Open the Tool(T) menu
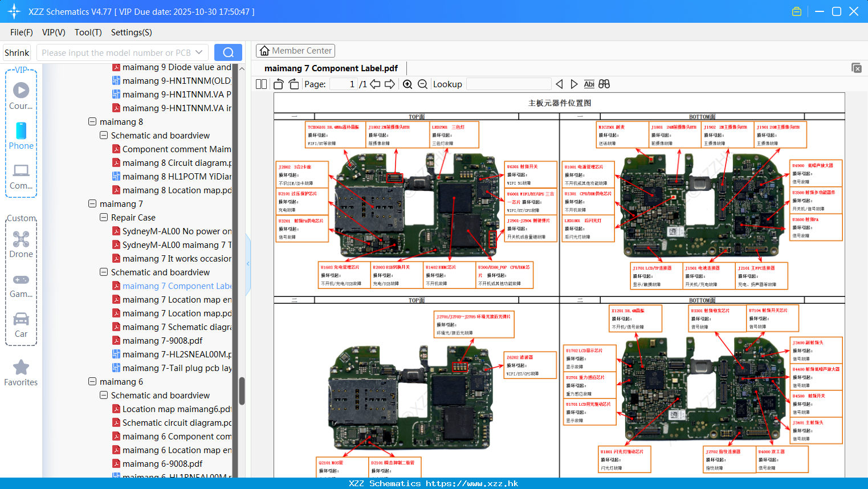 [88, 32]
